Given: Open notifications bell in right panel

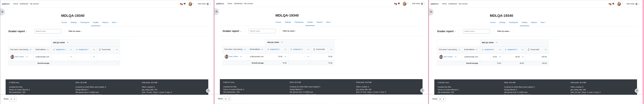Looking at the screenshot, I should (610, 4).
